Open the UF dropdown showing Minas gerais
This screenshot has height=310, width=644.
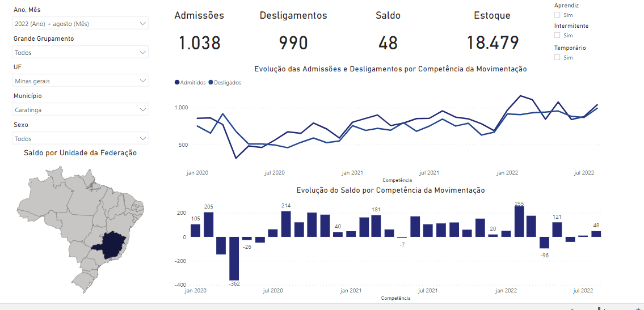(x=80, y=81)
